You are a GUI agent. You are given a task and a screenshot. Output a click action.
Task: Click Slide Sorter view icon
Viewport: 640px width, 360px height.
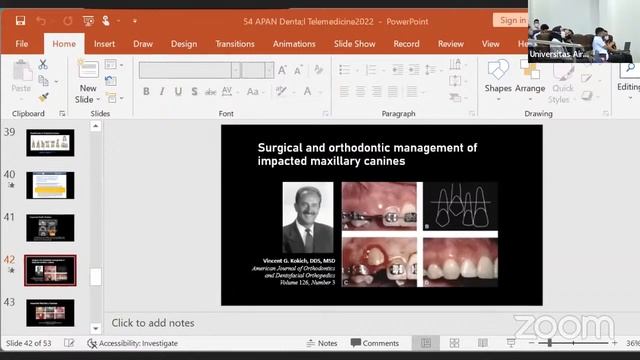(x=454, y=343)
